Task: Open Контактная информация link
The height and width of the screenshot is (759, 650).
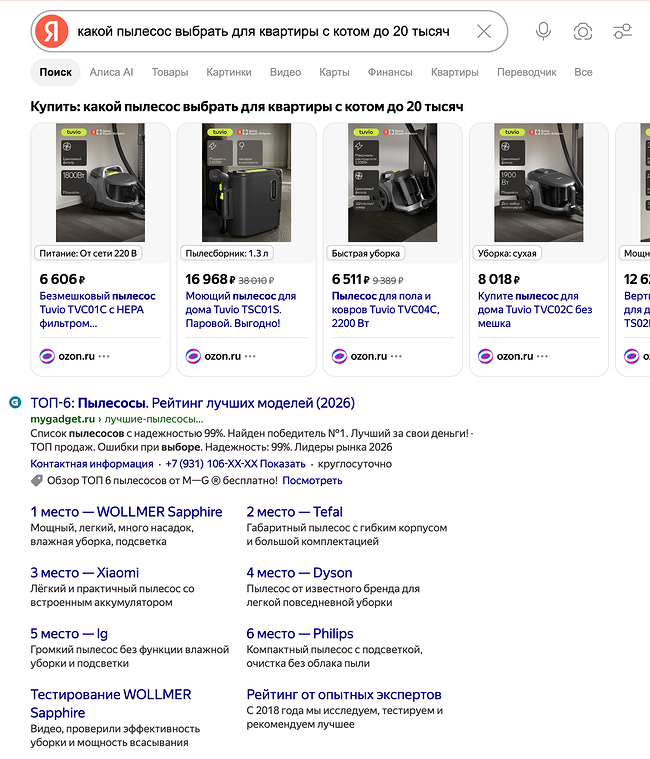Action: tap(92, 464)
